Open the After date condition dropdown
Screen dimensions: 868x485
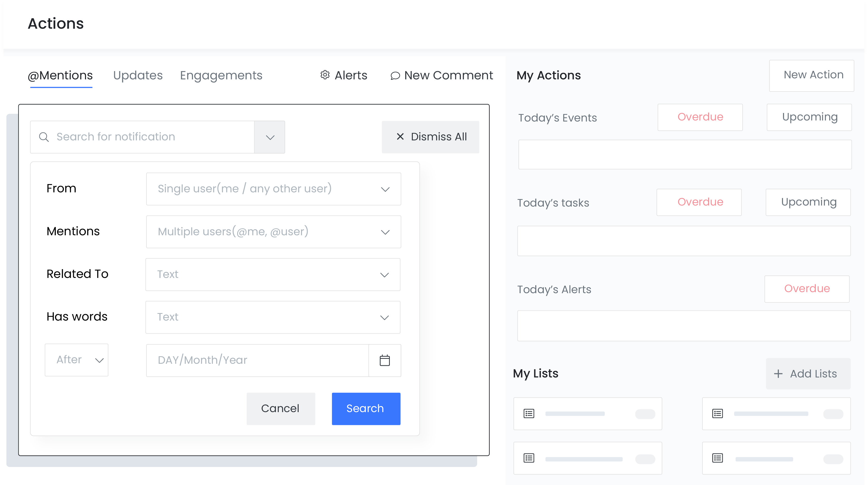[x=76, y=360]
